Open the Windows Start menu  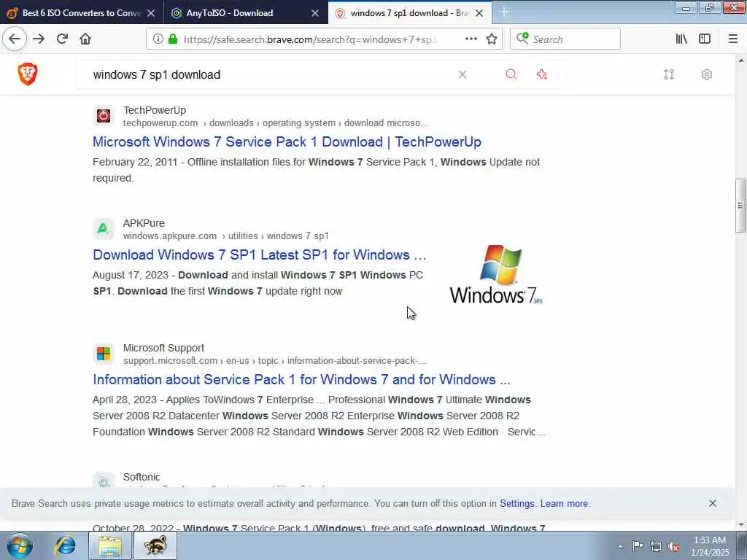pyautogui.click(x=19, y=545)
